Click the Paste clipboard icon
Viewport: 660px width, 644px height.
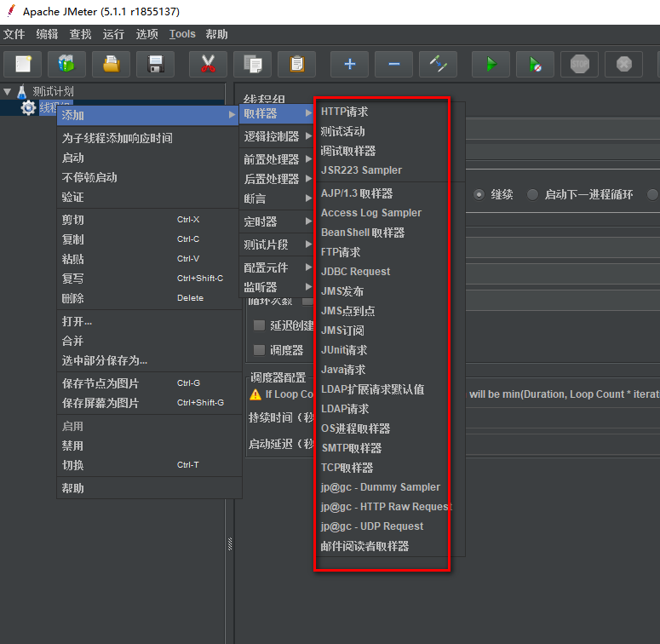296,65
